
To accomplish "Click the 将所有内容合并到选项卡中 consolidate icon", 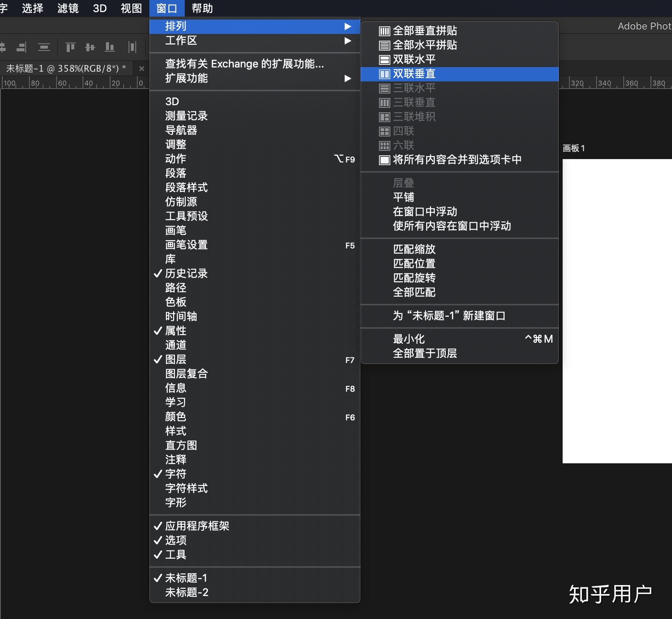I will [x=384, y=160].
